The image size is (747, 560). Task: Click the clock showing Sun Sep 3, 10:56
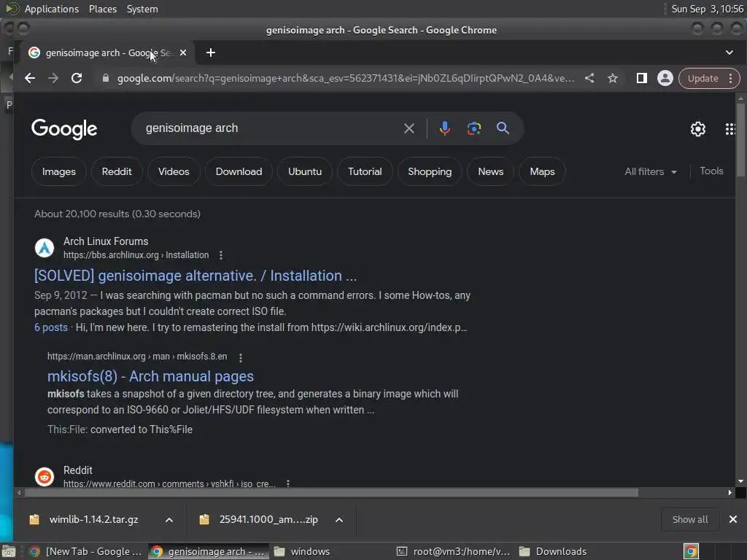[x=707, y=9]
